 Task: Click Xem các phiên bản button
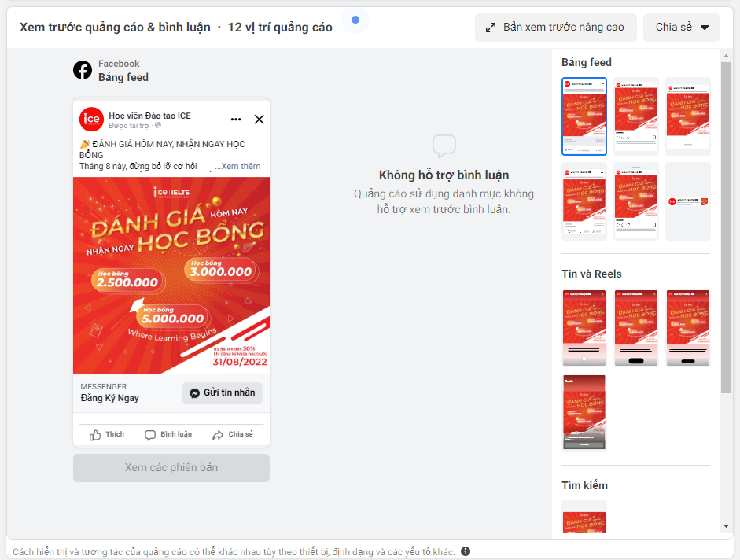(x=171, y=468)
